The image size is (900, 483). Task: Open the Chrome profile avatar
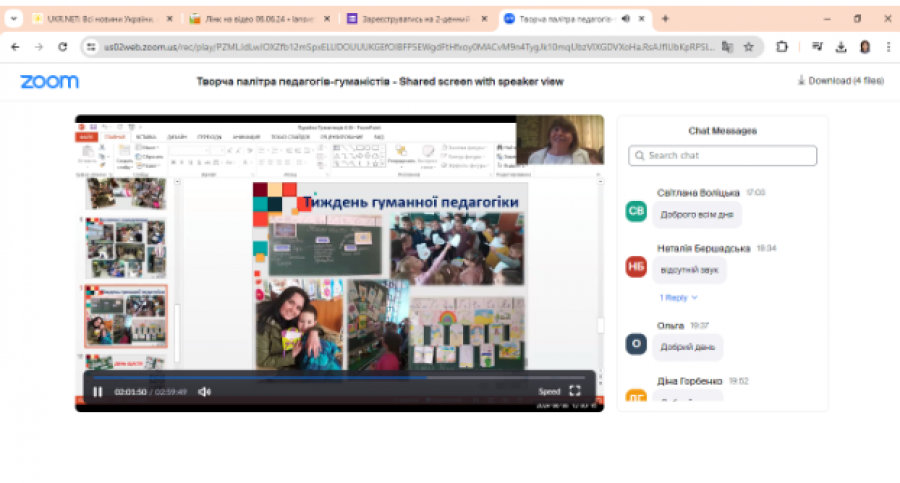(x=865, y=47)
